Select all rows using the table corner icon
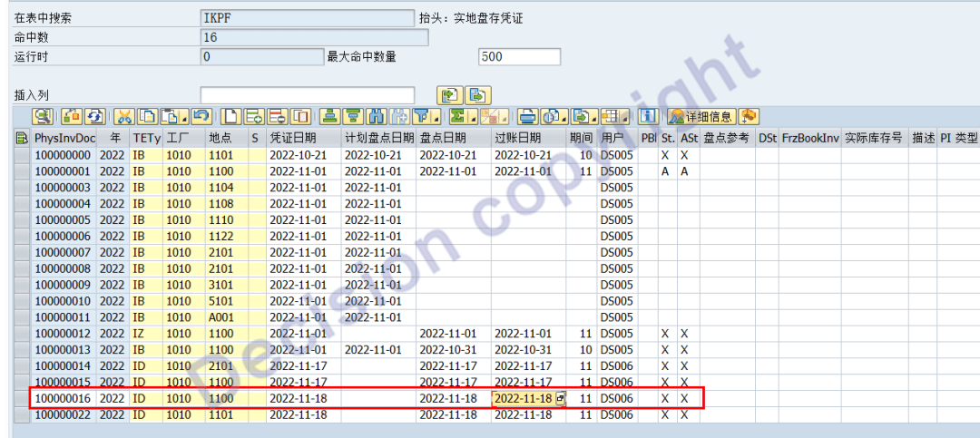Screen dimensions: 980x438 [x=22, y=138]
